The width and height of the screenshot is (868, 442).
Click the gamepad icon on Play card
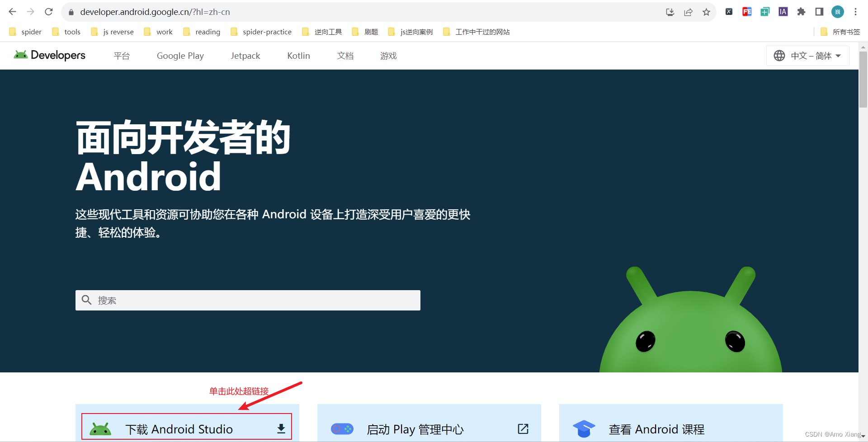pos(342,428)
